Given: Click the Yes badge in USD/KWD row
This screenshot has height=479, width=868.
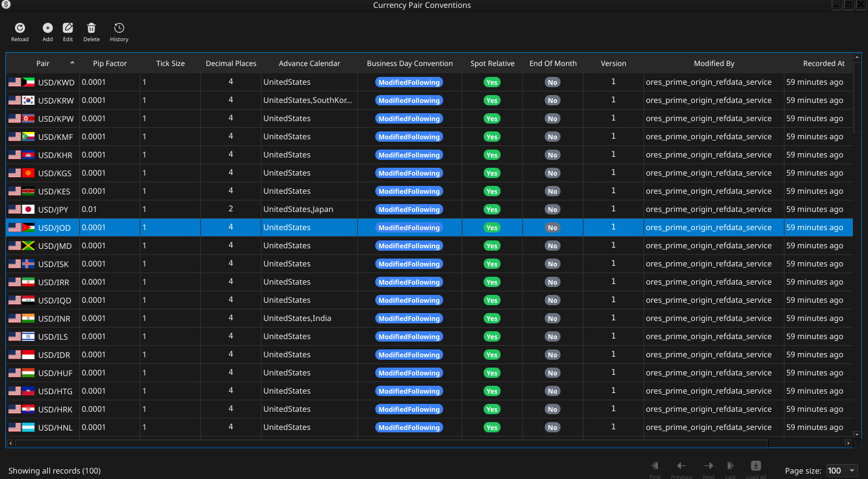Looking at the screenshot, I should [x=492, y=82].
